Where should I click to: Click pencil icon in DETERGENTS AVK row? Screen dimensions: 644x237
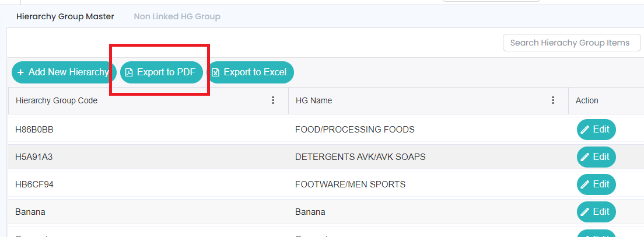click(x=585, y=157)
